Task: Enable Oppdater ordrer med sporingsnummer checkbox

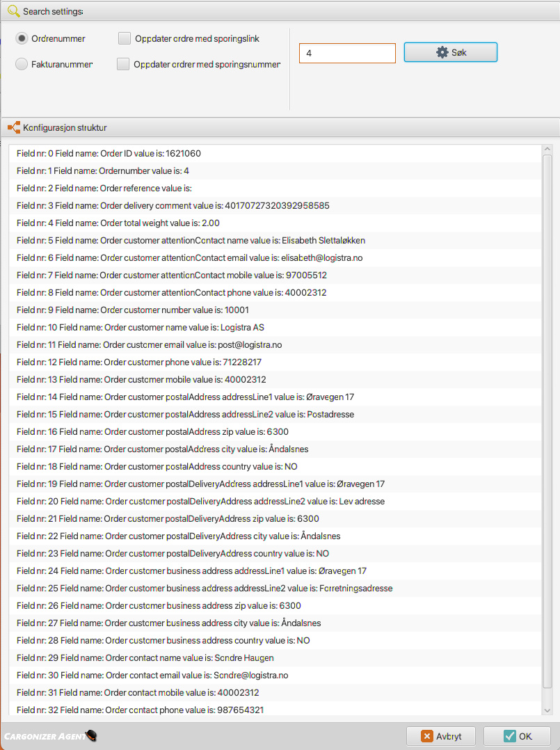Action: tap(123, 64)
